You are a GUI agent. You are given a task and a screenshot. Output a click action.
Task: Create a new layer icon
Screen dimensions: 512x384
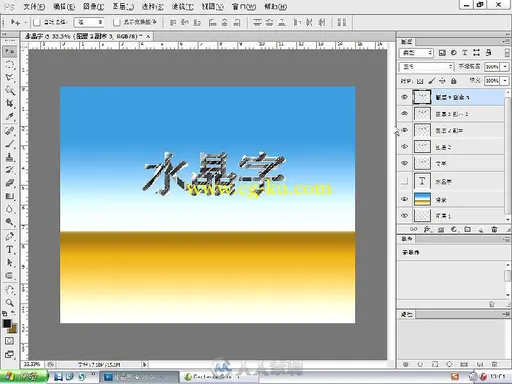(x=481, y=229)
